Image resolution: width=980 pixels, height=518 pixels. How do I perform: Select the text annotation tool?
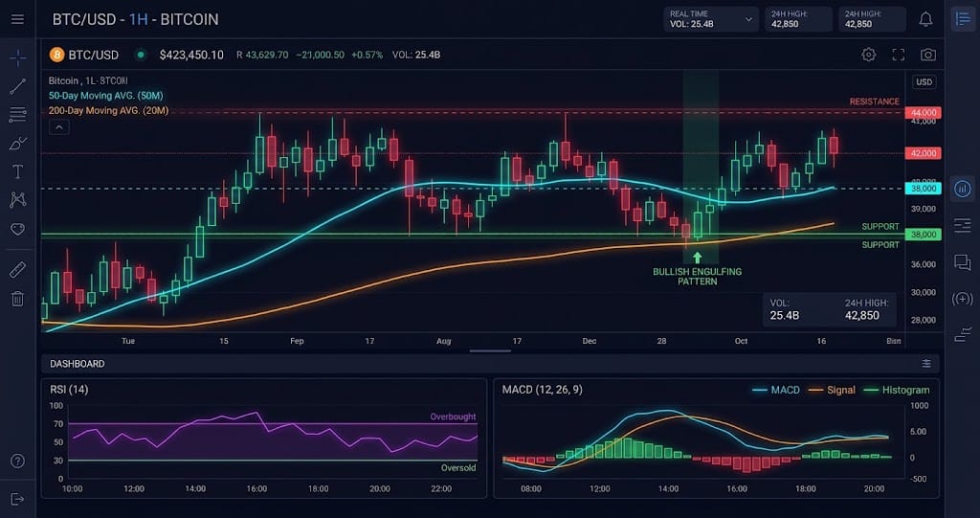click(x=17, y=171)
